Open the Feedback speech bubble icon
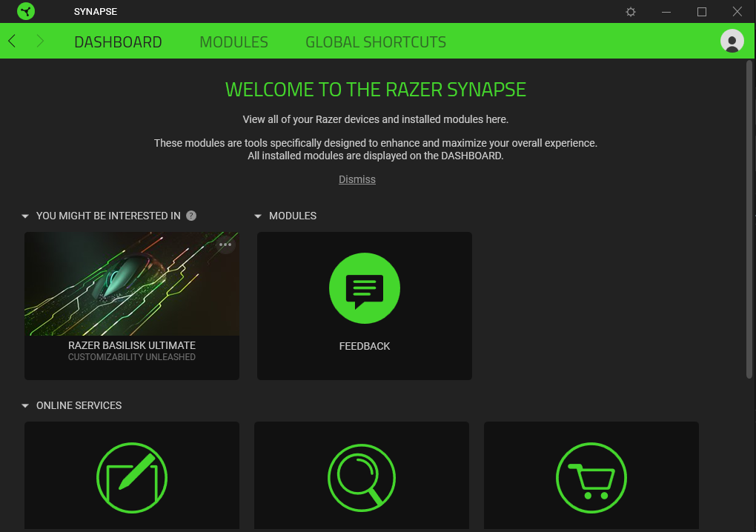 (x=365, y=288)
